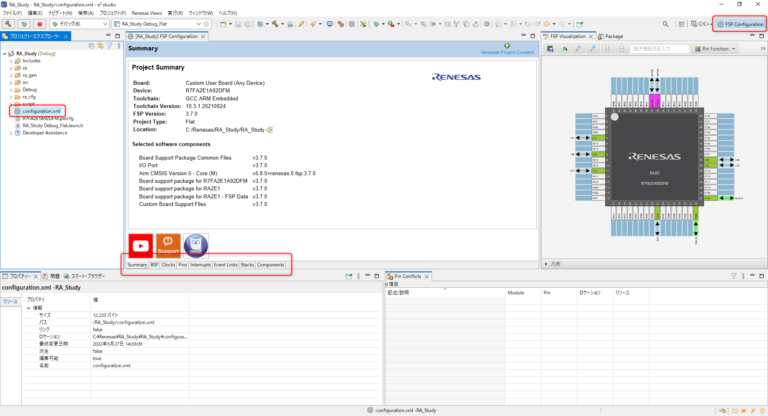The image size is (768, 416).
Task: Select the FSP Visualization tab
Action: pyautogui.click(x=568, y=36)
